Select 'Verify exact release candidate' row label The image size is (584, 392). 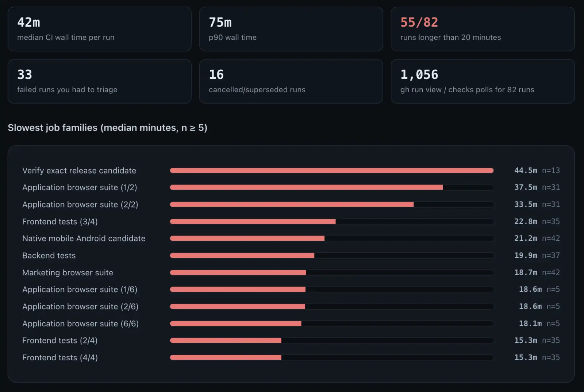pos(79,170)
